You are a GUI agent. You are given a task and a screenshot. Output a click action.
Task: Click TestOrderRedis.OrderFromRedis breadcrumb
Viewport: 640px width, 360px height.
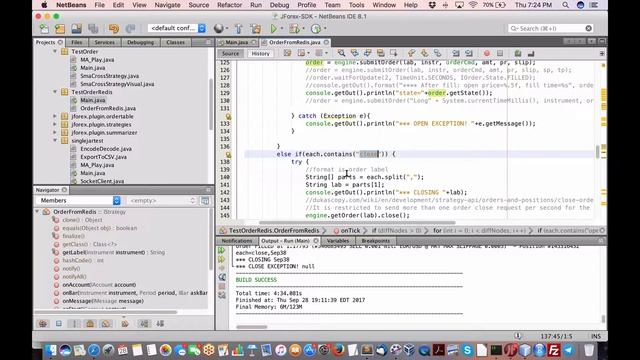274,231
